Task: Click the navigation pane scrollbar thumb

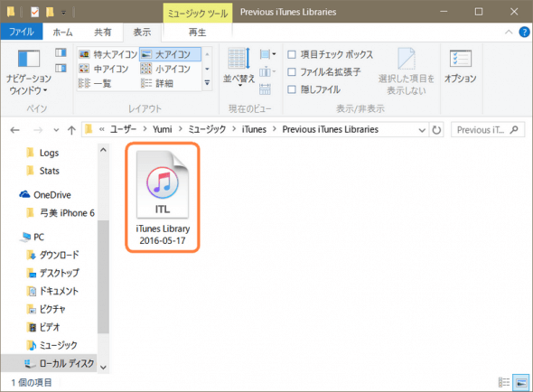Action: (103, 276)
